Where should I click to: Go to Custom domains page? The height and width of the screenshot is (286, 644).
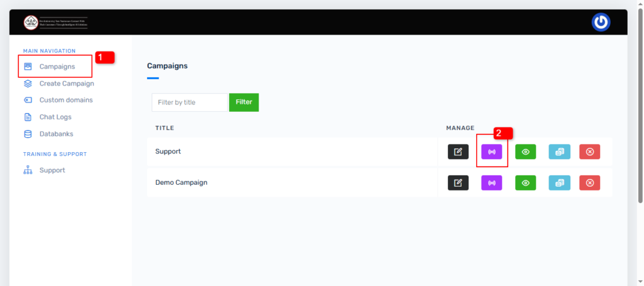pyautogui.click(x=58, y=100)
